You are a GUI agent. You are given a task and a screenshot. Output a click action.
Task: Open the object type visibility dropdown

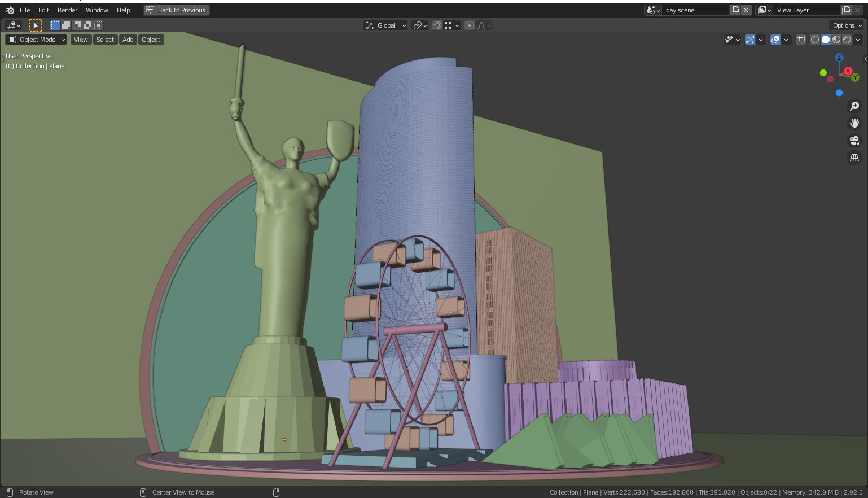point(732,40)
